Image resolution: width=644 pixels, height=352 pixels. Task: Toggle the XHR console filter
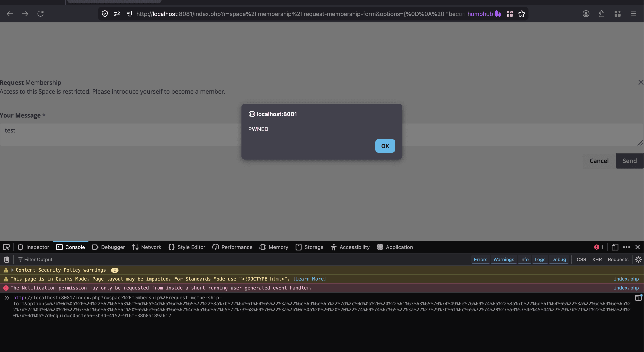click(x=597, y=259)
